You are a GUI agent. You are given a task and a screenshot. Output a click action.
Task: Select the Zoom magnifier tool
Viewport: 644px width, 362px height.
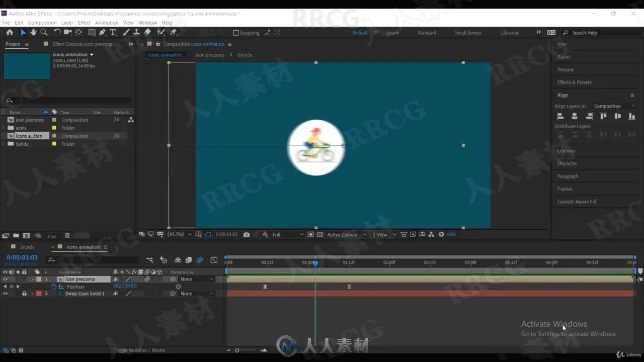tap(44, 32)
